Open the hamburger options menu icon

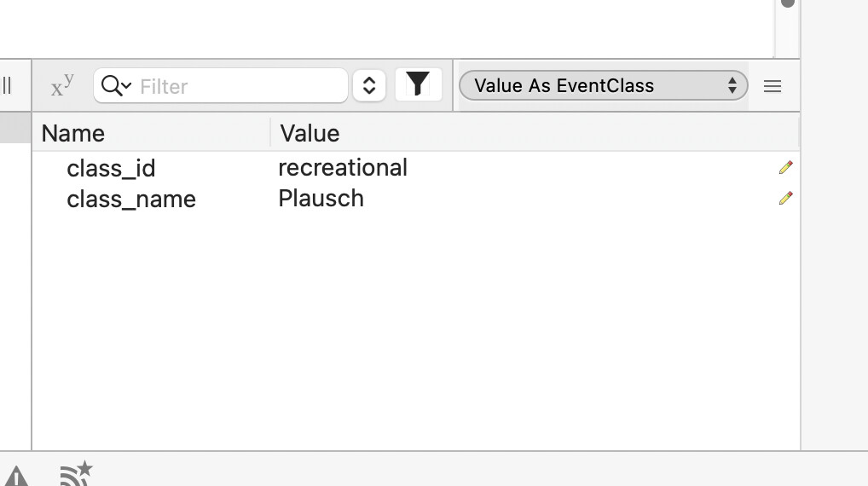[x=773, y=86]
